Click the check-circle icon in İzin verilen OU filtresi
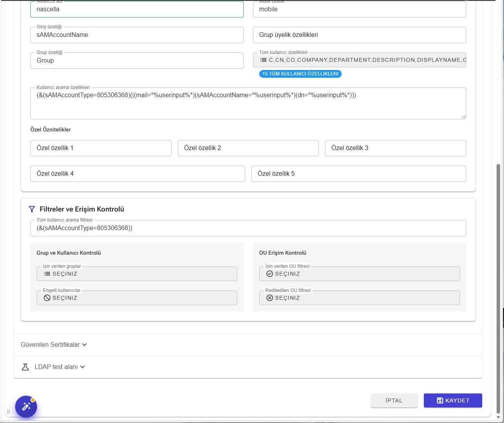The width and height of the screenshot is (504, 423). [x=270, y=274]
